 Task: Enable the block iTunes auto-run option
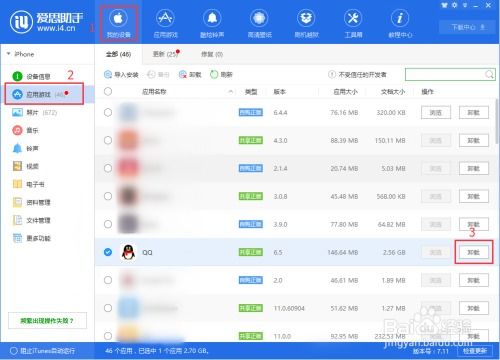(x=43, y=351)
